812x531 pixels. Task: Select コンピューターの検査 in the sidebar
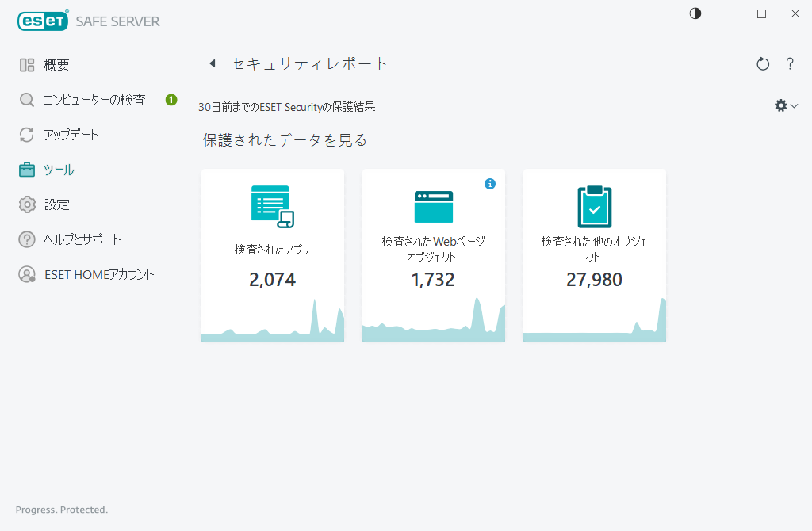(87, 99)
